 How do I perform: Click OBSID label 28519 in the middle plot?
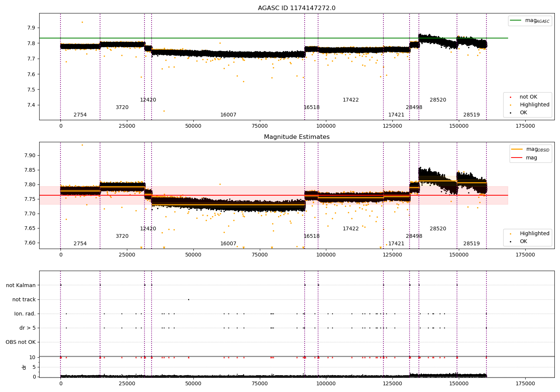[472, 244]
